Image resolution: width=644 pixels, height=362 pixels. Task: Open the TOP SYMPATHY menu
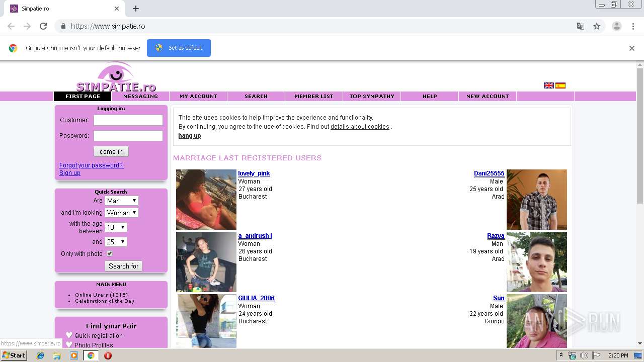coord(372,97)
